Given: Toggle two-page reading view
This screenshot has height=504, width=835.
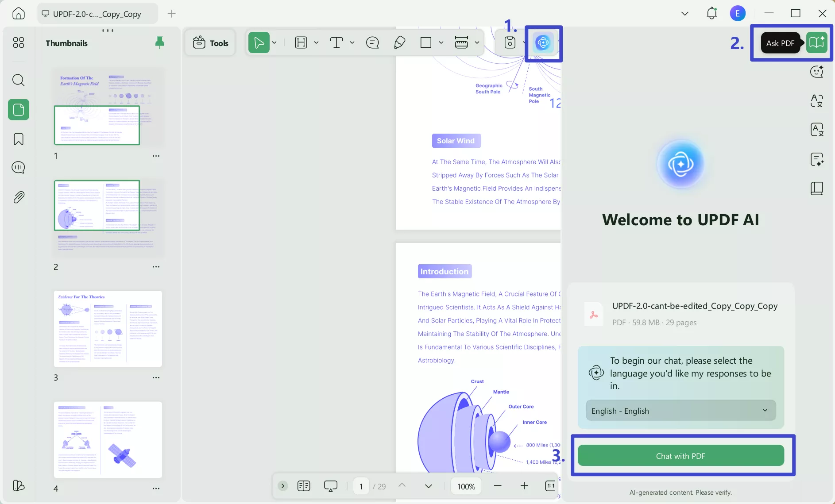Looking at the screenshot, I should coord(304,486).
